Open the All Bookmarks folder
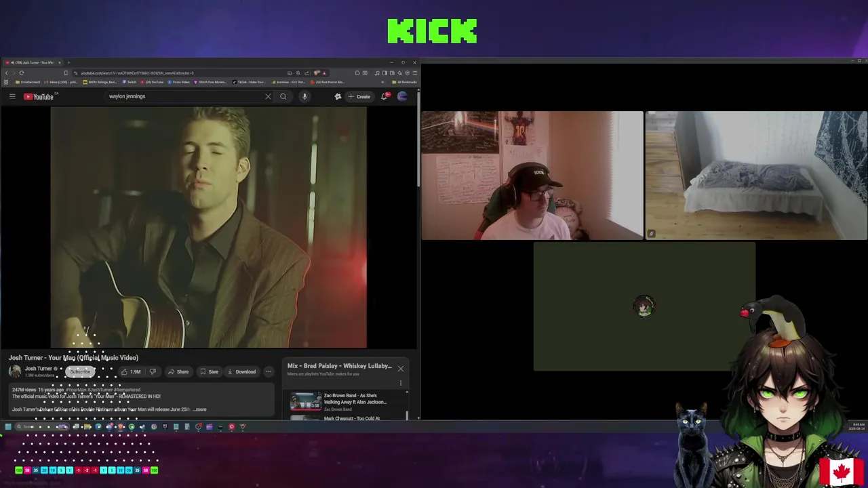The height and width of the screenshot is (488, 868). (x=404, y=82)
